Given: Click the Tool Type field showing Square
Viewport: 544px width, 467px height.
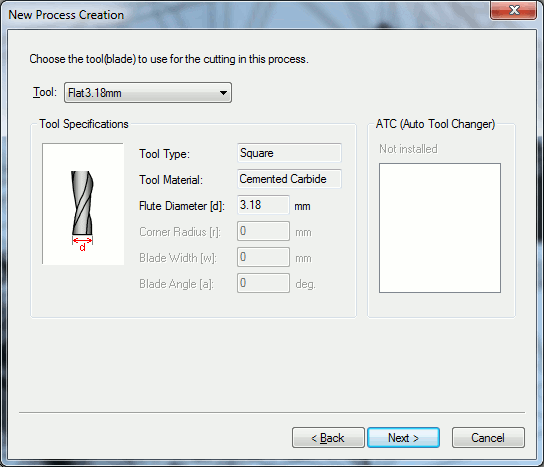Looking at the screenshot, I should pos(289,153).
